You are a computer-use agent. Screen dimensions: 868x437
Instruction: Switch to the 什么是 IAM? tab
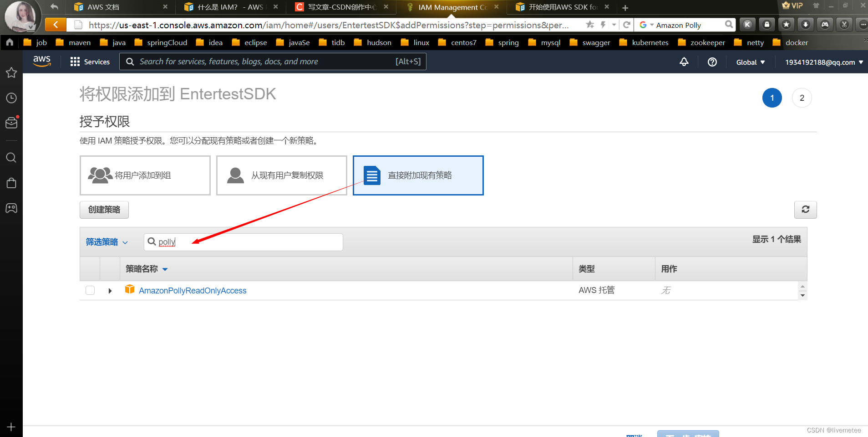[x=230, y=7]
